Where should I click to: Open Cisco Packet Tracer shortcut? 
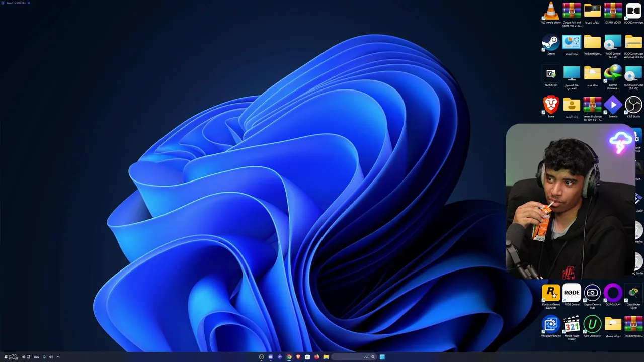click(633, 296)
